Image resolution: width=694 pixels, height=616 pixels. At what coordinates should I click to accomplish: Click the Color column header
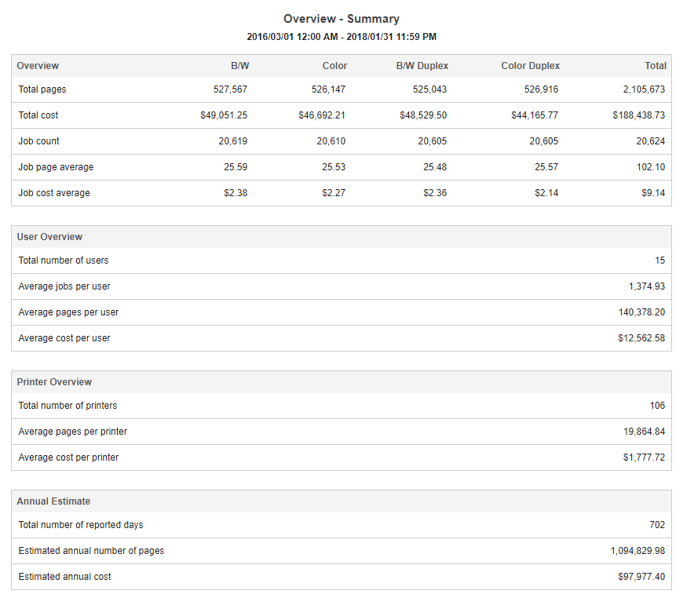334,66
